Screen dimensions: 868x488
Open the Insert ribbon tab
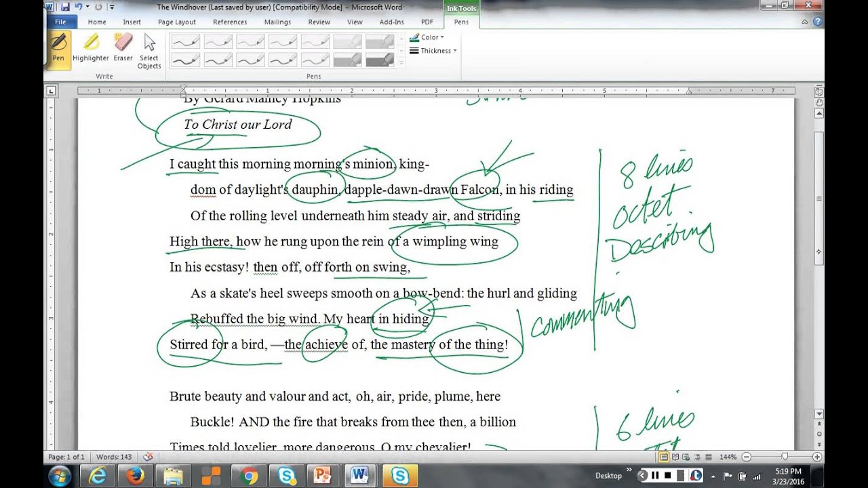[132, 22]
